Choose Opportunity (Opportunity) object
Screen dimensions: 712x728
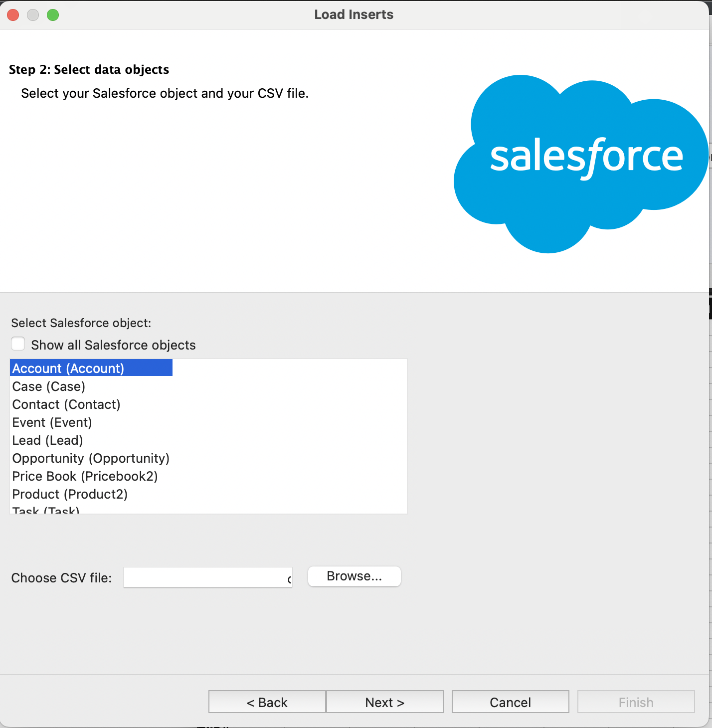pos(91,458)
